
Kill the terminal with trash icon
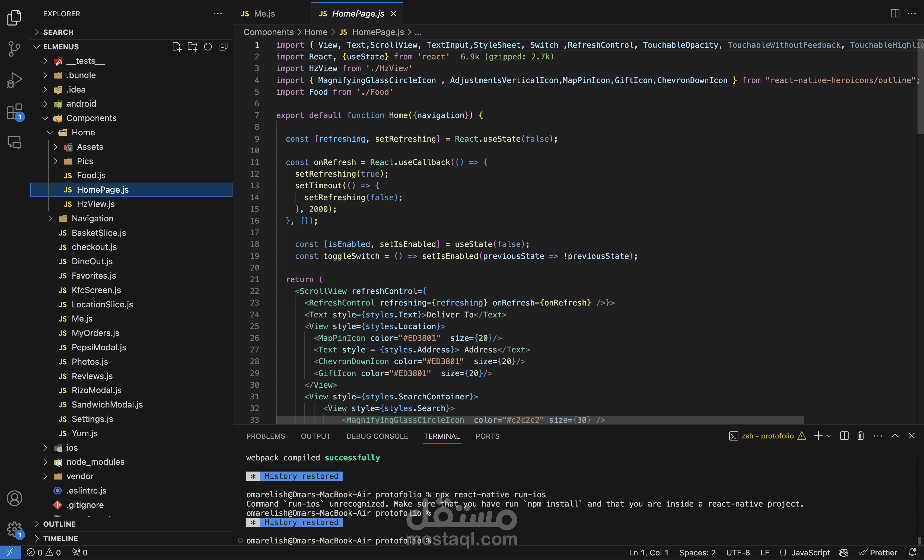pos(861,435)
